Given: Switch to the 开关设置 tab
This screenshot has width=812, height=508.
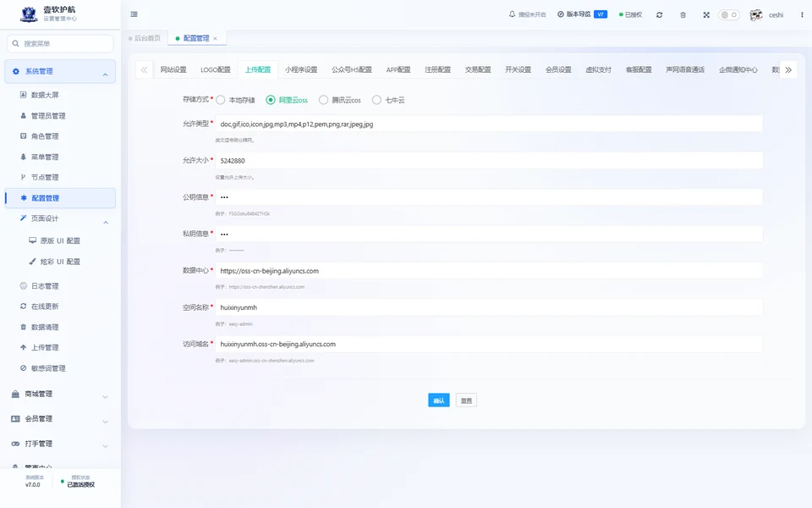Looking at the screenshot, I should [518, 69].
